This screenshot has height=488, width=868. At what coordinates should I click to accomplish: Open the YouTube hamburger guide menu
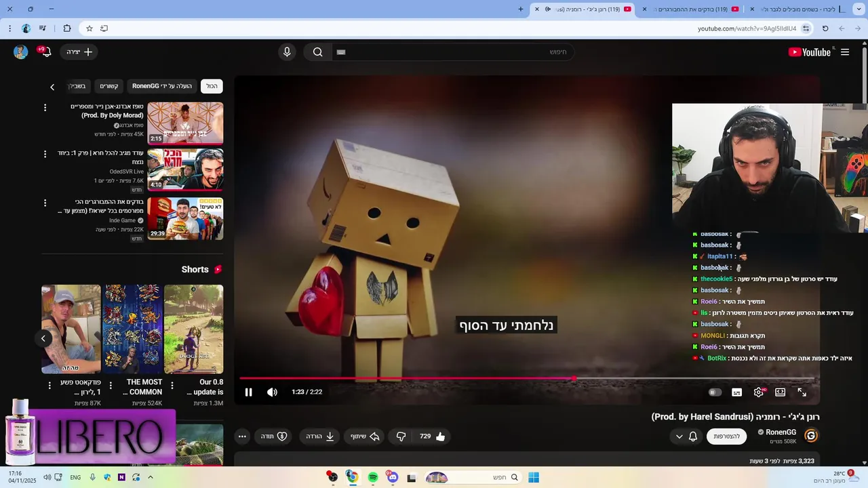tap(845, 52)
